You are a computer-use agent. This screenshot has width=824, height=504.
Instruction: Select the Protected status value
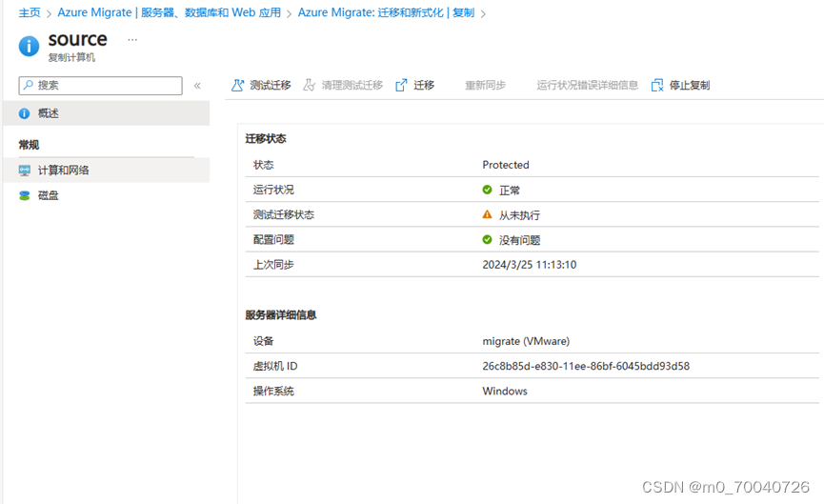coord(506,165)
